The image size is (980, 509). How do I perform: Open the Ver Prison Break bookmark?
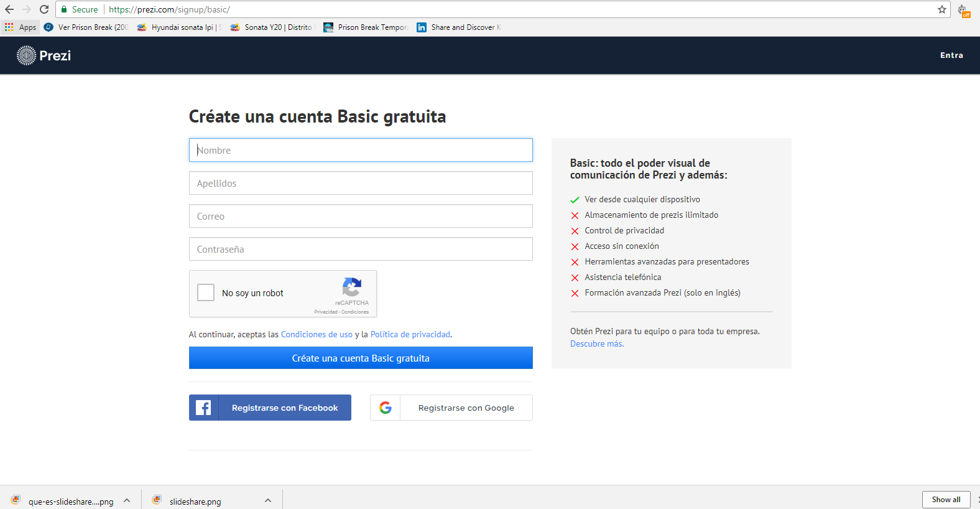point(86,27)
